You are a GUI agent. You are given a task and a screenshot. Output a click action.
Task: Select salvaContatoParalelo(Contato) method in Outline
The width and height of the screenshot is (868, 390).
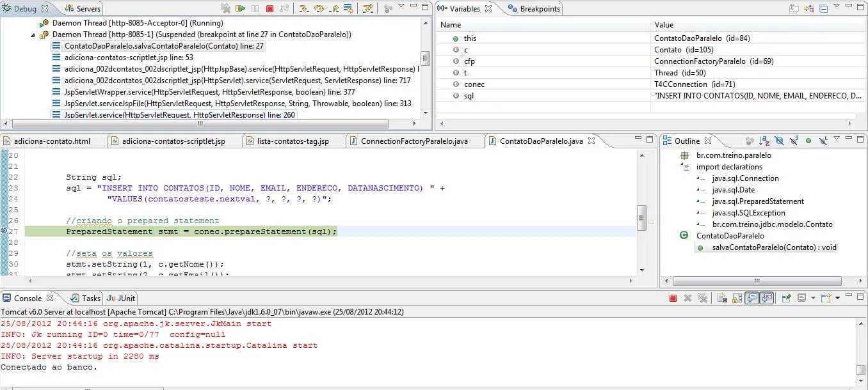774,247
